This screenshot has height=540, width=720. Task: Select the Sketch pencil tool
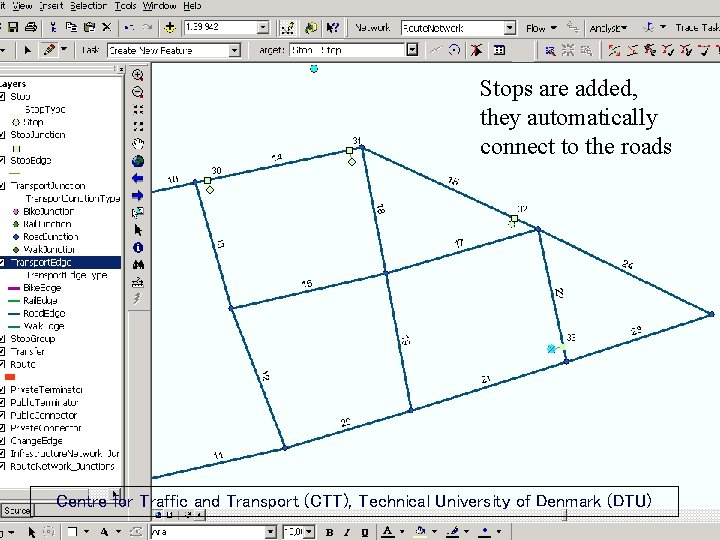click(50, 50)
